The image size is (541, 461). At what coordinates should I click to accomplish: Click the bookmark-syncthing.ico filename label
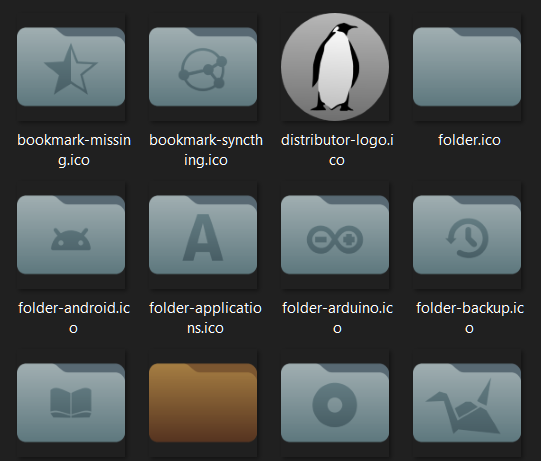coord(206,150)
